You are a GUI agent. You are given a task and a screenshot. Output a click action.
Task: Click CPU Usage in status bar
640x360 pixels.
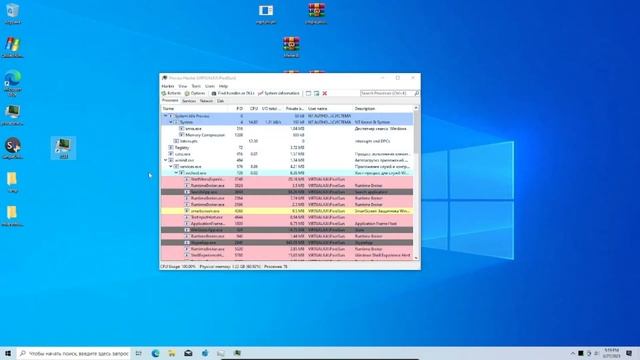178,267
